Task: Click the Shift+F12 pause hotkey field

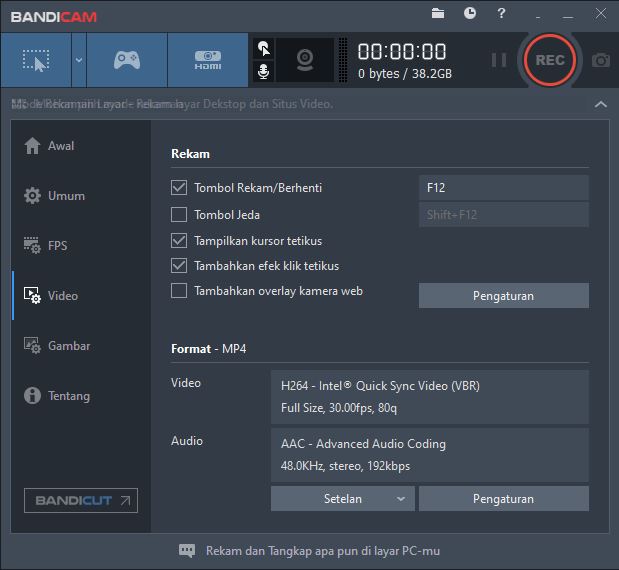Action: click(x=504, y=215)
